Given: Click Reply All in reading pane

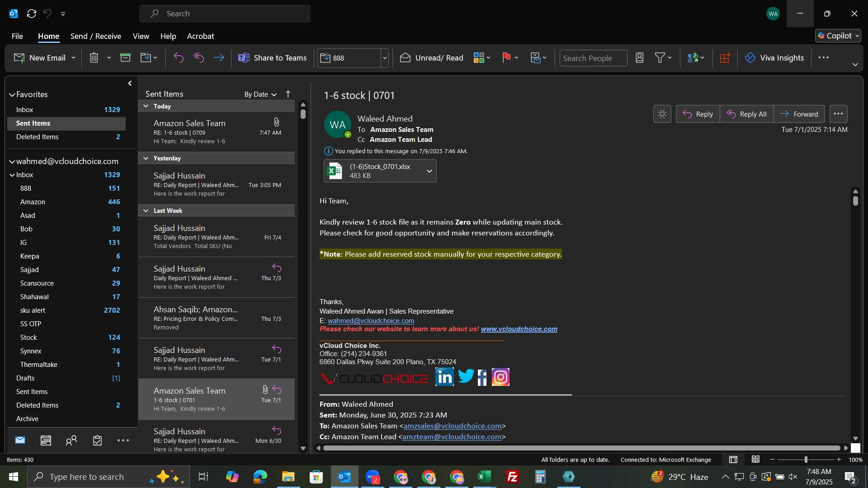Looking at the screenshot, I should pos(747,114).
